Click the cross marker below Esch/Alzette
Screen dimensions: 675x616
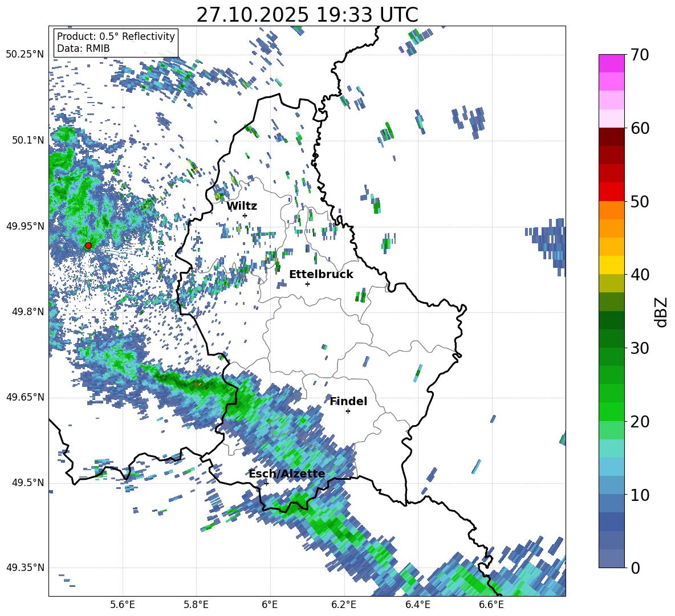point(266,483)
